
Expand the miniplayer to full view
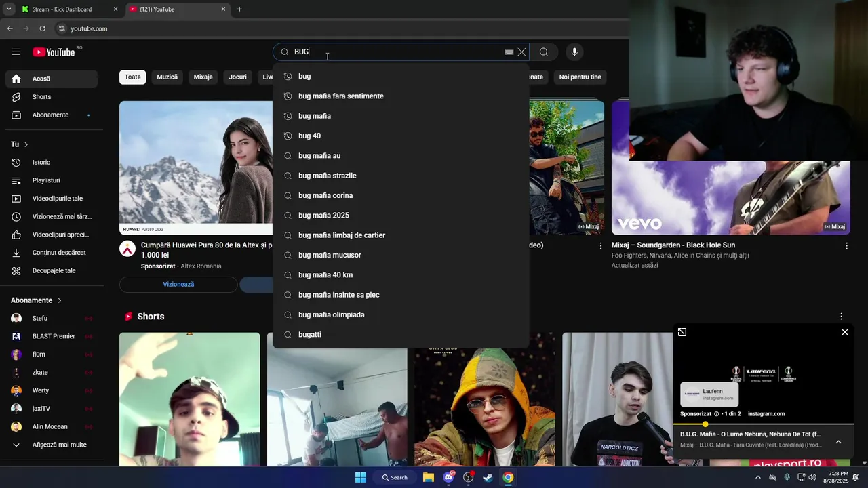(x=682, y=332)
